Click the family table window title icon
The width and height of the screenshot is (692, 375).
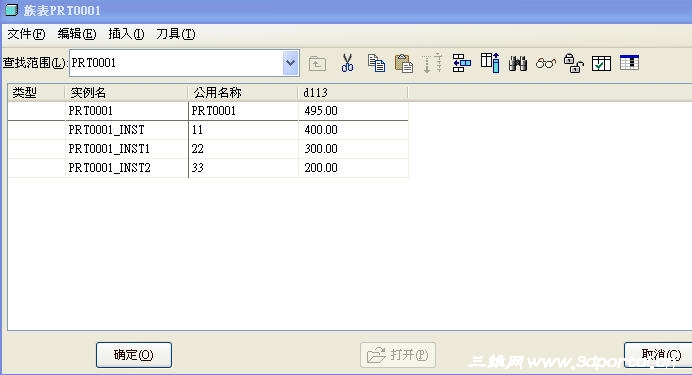tap(11, 10)
